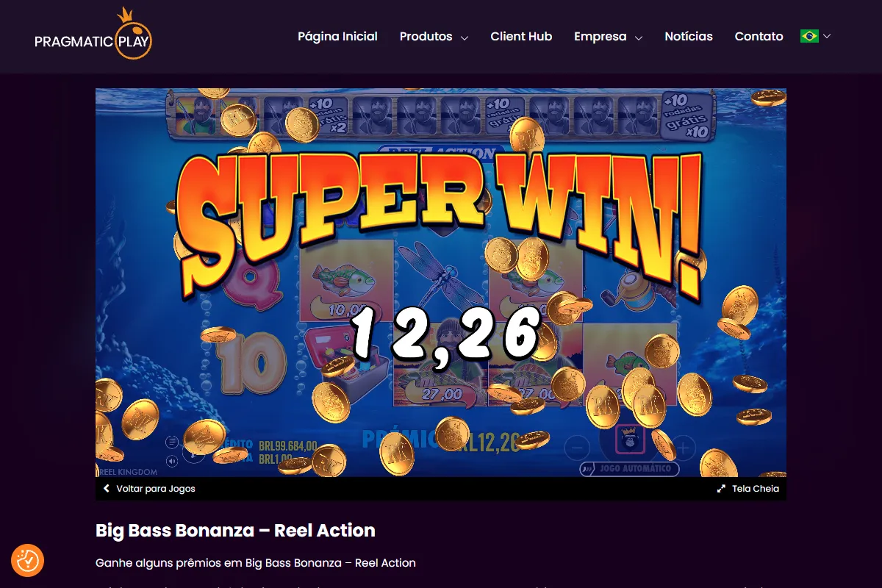Expand the Empresa menu
The height and width of the screenshot is (588, 882).
tap(608, 37)
